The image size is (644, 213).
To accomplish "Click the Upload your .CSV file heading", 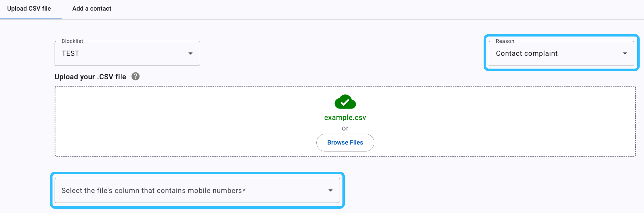I will (90, 77).
